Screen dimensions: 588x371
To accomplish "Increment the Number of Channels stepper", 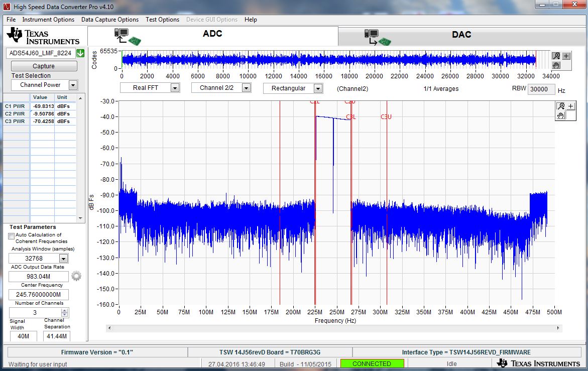I will [x=64, y=310].
